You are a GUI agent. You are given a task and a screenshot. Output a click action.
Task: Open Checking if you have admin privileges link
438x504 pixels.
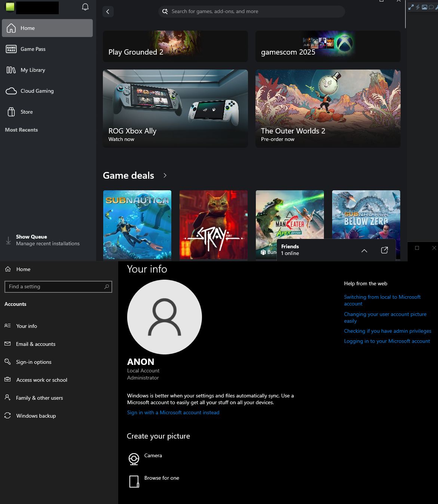point(388,331)
